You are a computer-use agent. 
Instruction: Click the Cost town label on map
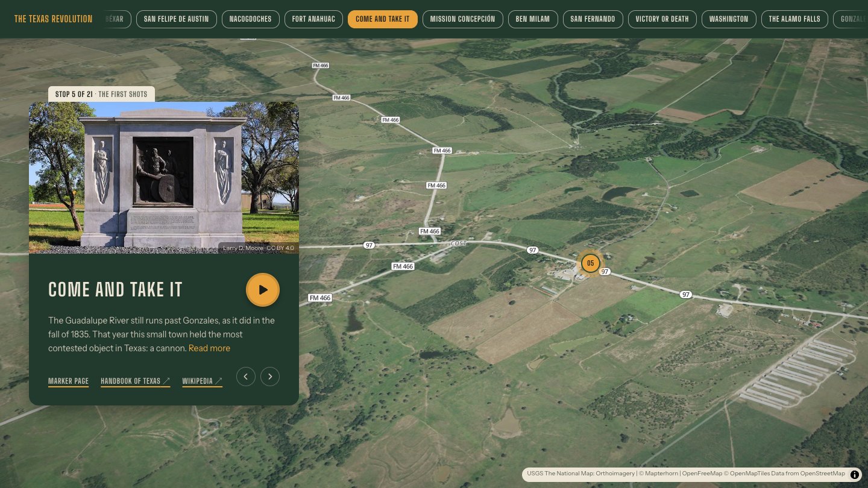[459, 243]
